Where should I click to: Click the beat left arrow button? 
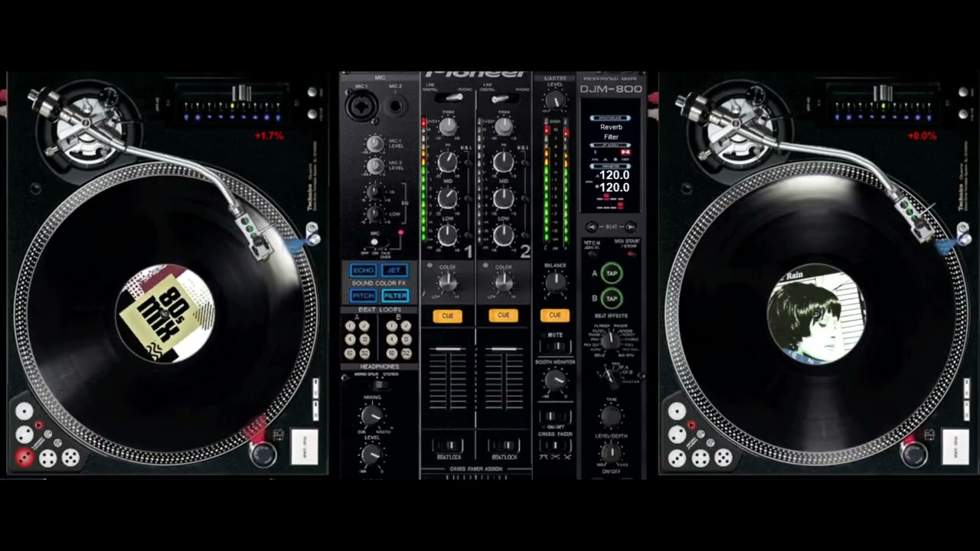[x=592, y=227]
